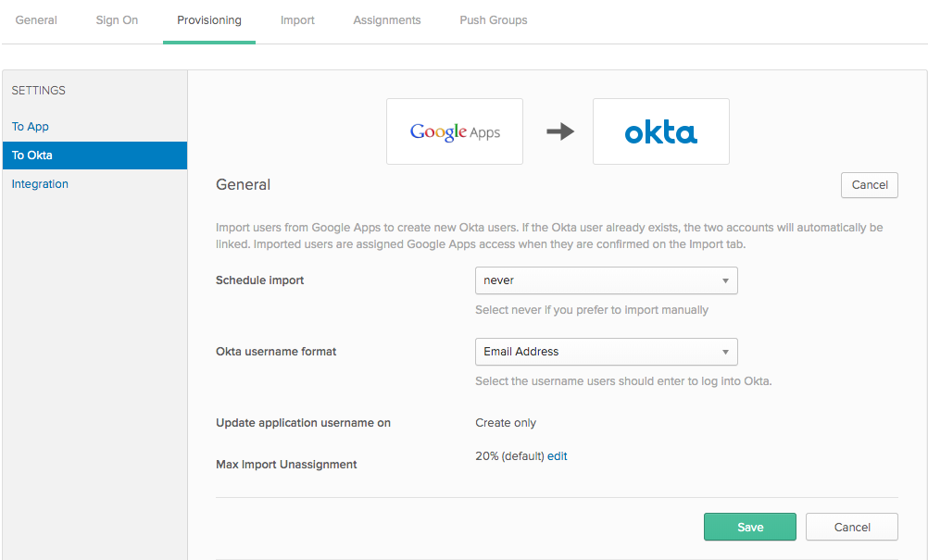928x560 pixels.
Task: Click the 'Create only' value text
Action: pyautogui.click(x=506, y=423)
